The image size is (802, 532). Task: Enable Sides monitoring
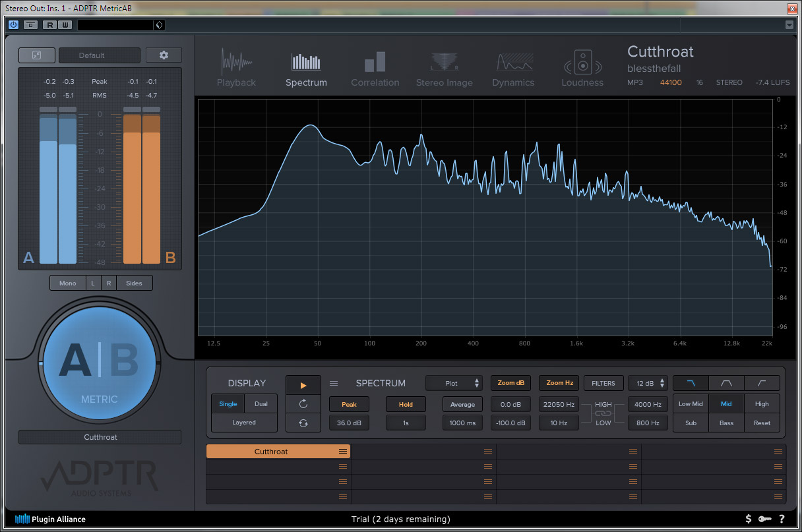pyautogui.click(x=134, y=283)
